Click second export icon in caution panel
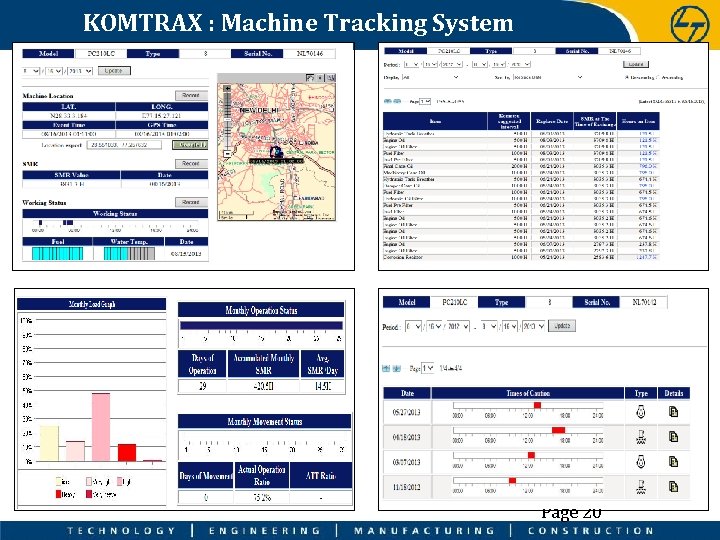This screenshot has width=720, height=540. click(397, 368)
